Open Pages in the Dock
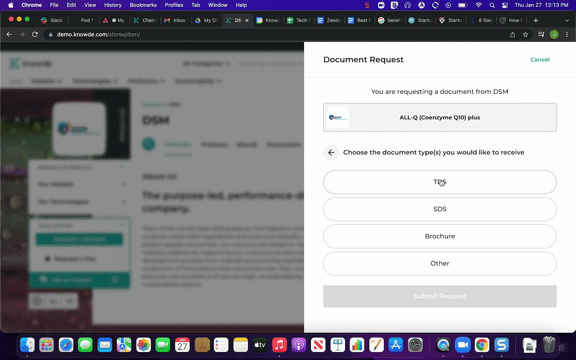 pos(377,345)
